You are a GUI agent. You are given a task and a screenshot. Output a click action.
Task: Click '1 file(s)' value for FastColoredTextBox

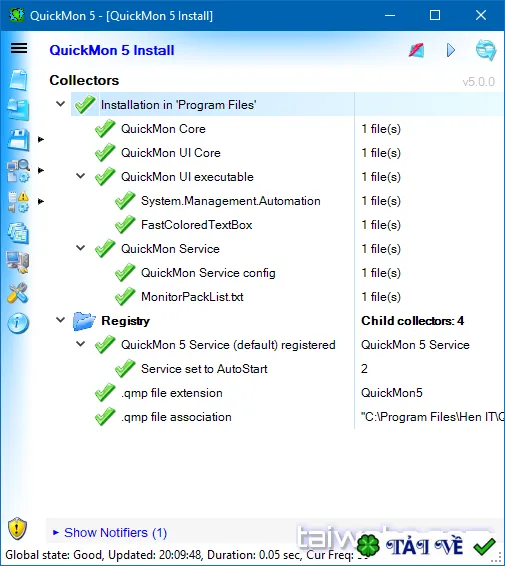tap(381, 225)
